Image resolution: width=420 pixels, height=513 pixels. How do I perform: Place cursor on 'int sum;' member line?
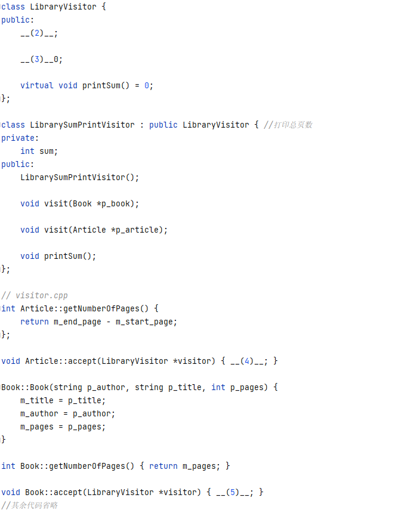[39, 151]
